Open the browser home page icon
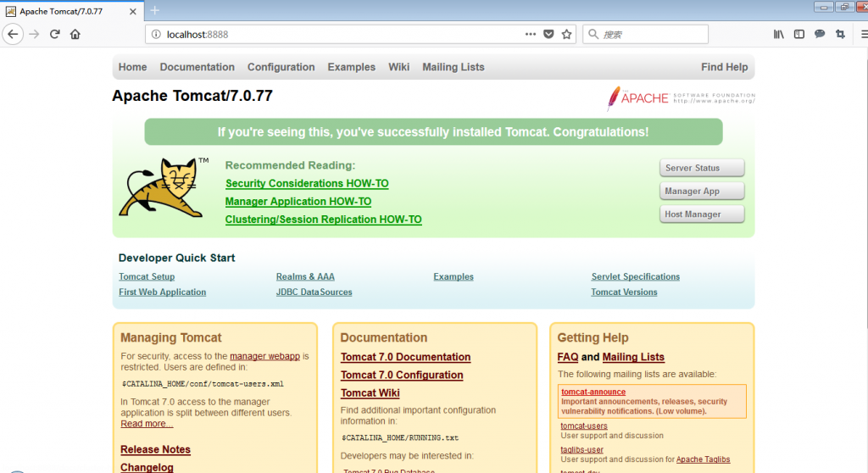Screen dimensions: 868x473 point(75,35)
